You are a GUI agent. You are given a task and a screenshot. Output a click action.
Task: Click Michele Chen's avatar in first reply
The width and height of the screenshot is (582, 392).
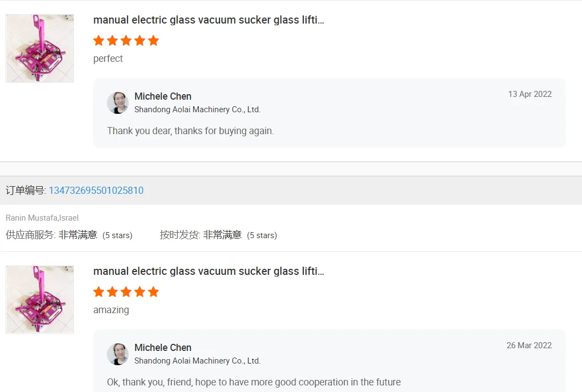click(x=118, y=103)
